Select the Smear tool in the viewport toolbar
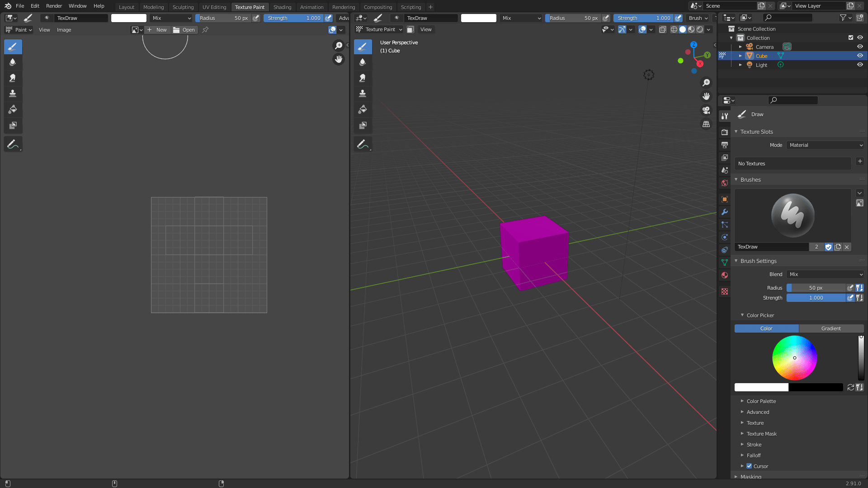This screenshot has width=868, height=488. coord(363,78)
